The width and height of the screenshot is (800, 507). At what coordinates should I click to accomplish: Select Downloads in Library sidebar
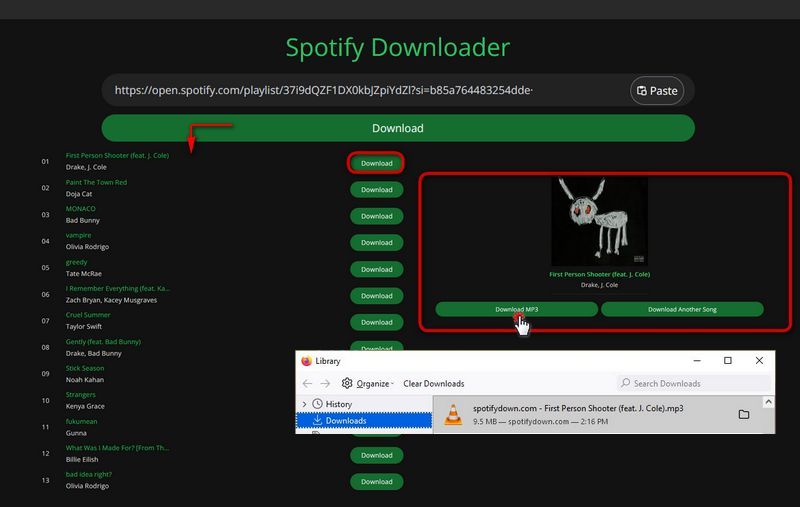(364, 420)
